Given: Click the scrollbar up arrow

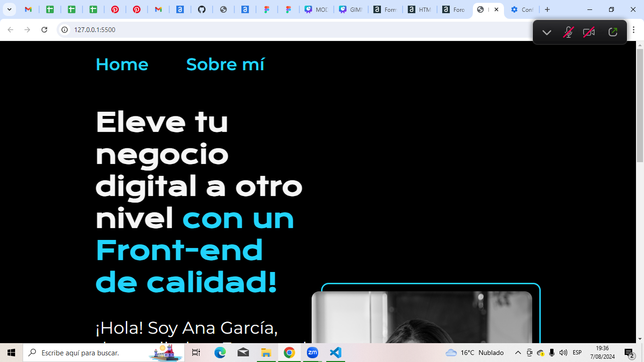Looking at the screenshot, I should pos(640,45).
